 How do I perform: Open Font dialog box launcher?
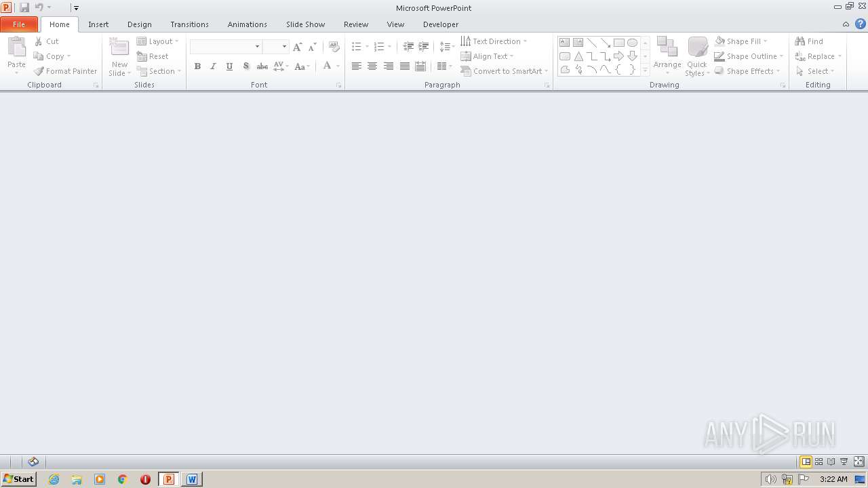click(x=338, y=85)
